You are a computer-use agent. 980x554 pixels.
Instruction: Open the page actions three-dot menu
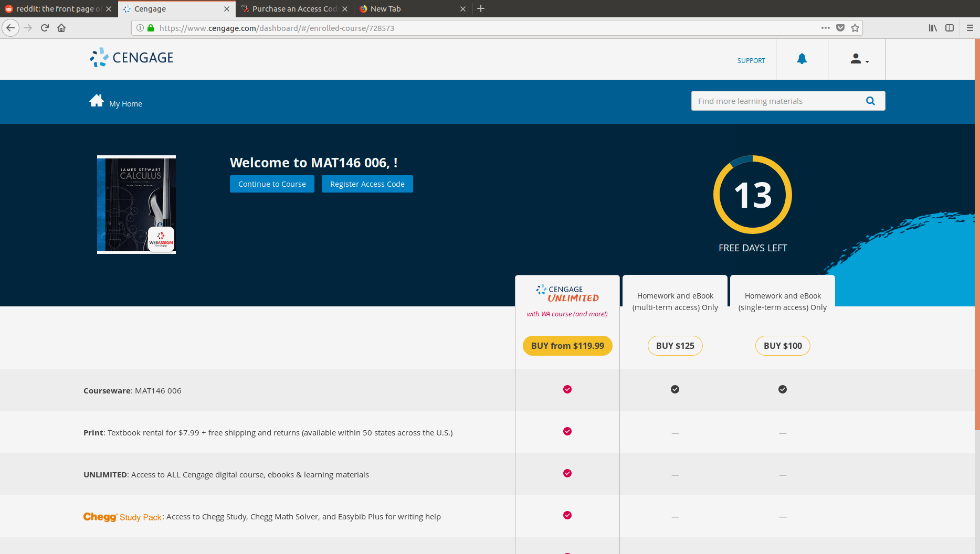(826, 28)
